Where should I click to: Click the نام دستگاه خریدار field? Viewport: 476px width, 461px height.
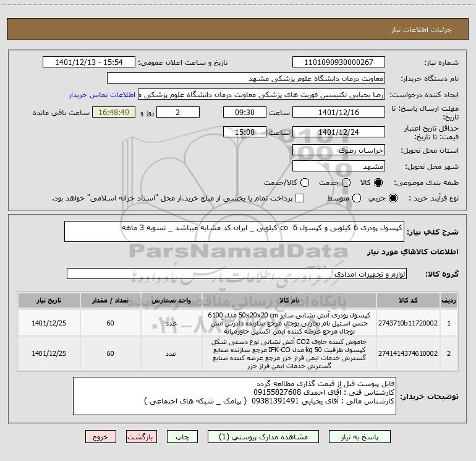pos(246,79)
